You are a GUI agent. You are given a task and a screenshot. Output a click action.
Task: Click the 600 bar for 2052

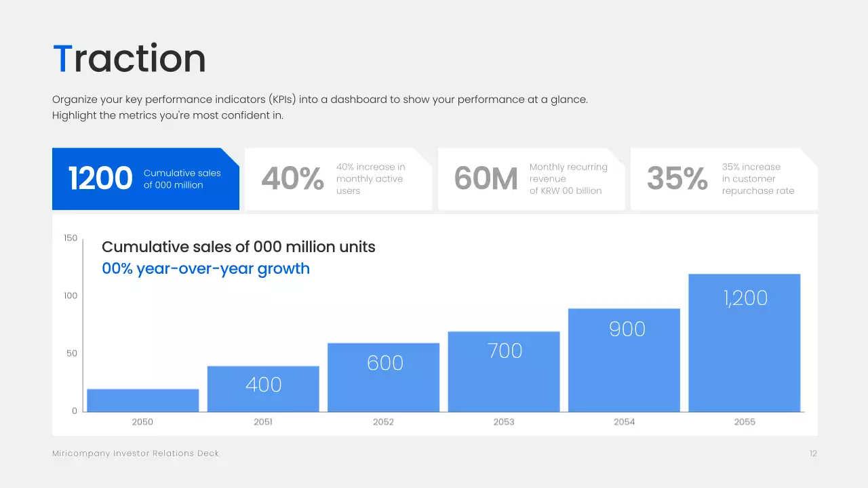383,376
